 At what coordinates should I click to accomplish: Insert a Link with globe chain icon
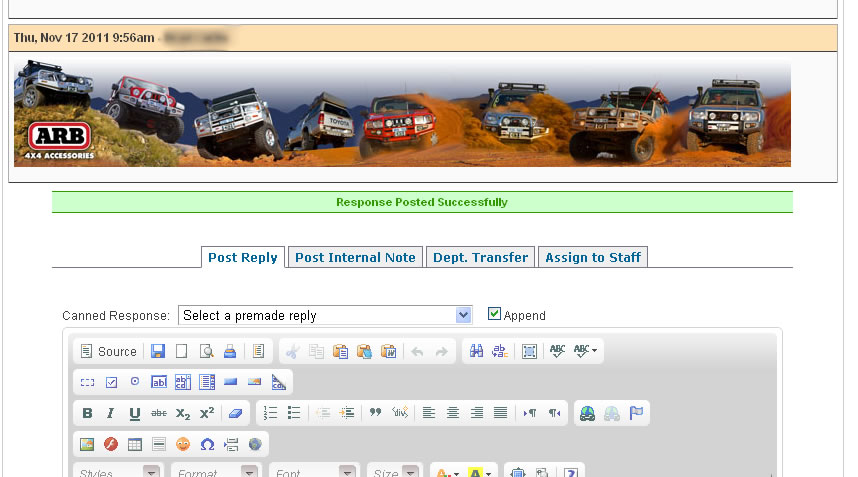point(588,414)
